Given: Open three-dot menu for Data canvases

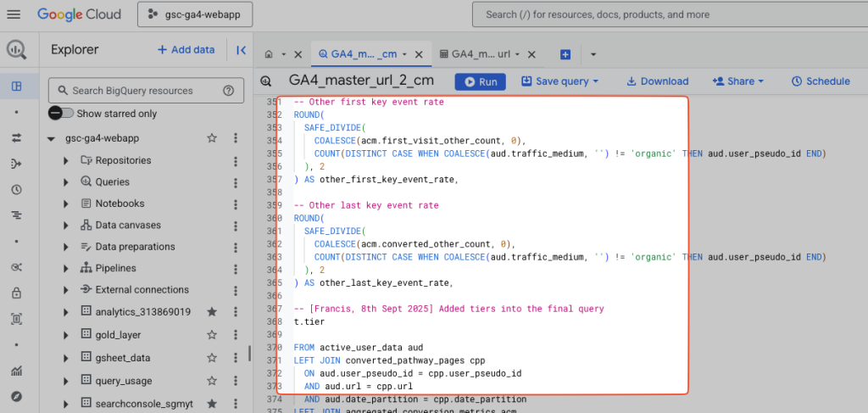Looking at the screenshot, I should [x=236, y=226].
